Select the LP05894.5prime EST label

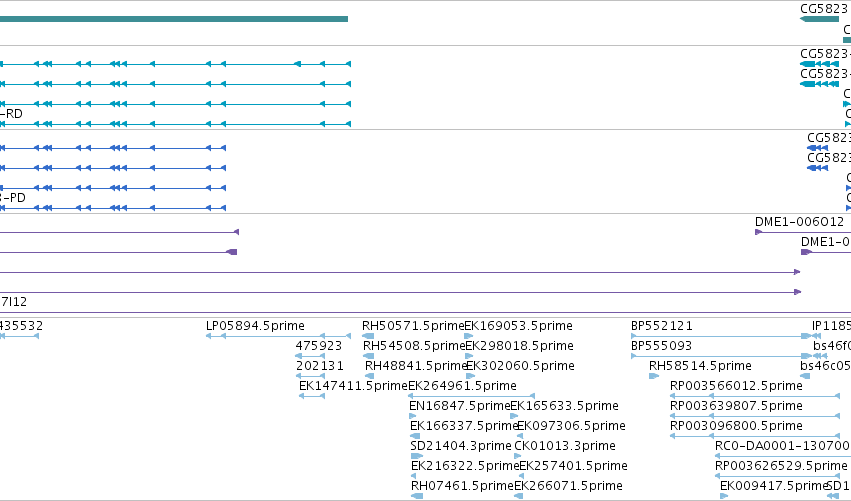[x=255, y=326]
